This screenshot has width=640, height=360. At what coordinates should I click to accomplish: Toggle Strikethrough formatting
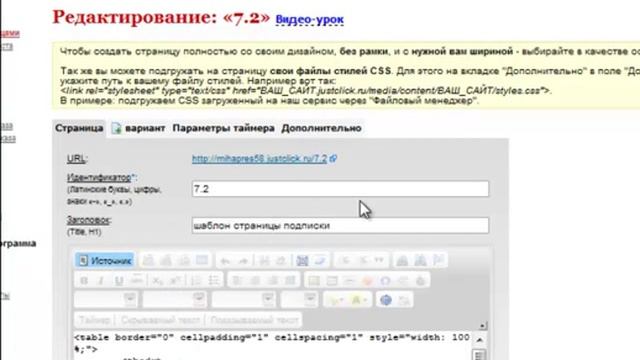point(137,280)
